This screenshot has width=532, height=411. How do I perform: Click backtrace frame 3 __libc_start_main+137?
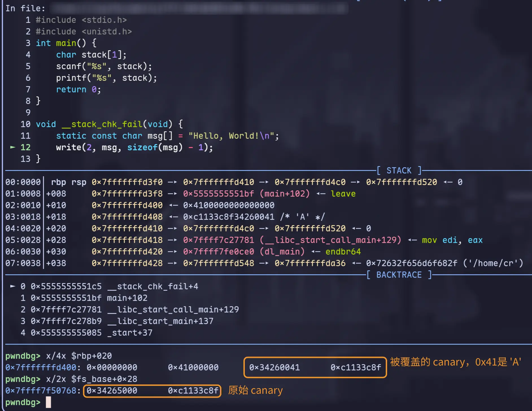(x=117, y=321)
